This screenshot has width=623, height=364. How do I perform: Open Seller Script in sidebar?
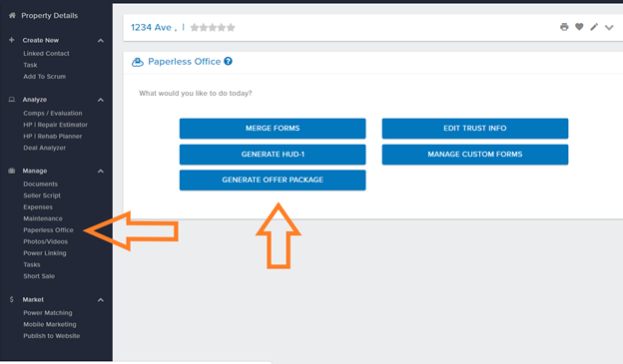tap(42, 195)
